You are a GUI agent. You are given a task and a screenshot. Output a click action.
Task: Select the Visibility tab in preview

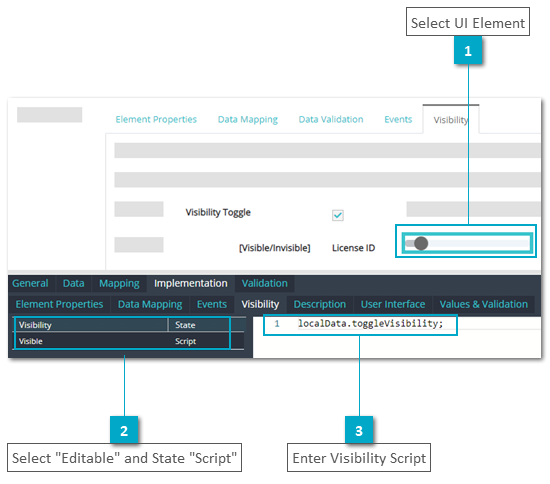pos(451,120)
